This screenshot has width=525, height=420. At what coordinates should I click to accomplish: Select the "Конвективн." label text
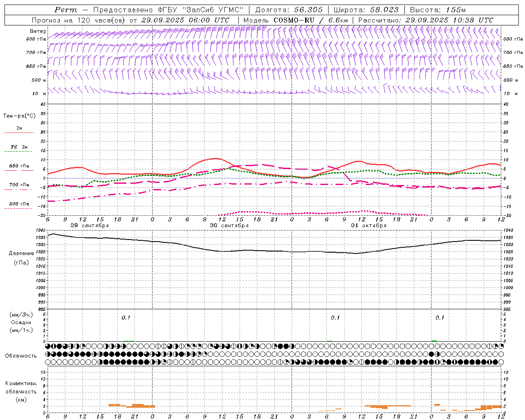[21, 383]
